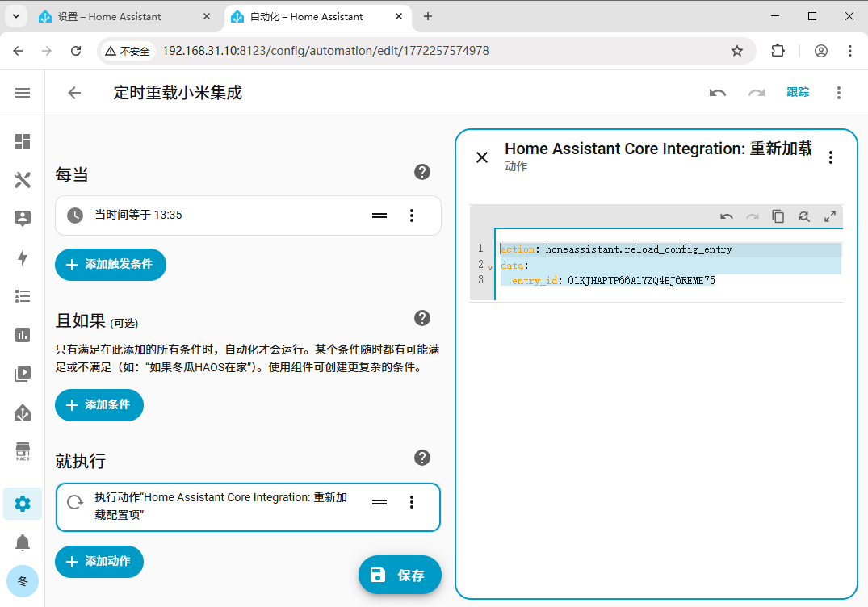Open the Energy lightning sidebar icon
Image resolution: width=868 pixels, height=607 pixels.
23,257
